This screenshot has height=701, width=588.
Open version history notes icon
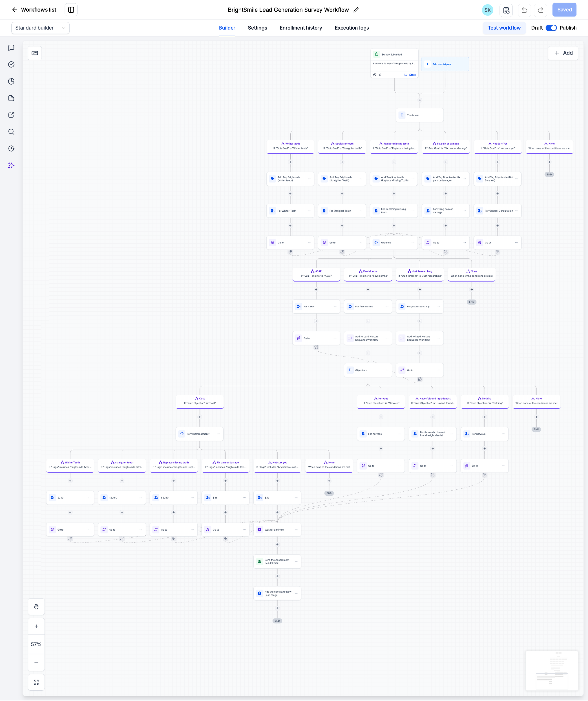(x=506, y=10)
